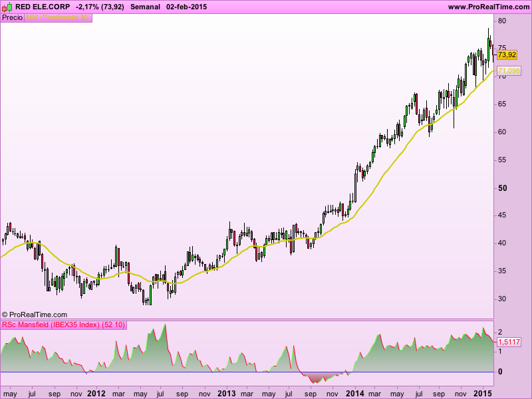Click the Mansfield value tag 1,5117
This screenshot has height=399, width=532.
[x=509, y=342]
